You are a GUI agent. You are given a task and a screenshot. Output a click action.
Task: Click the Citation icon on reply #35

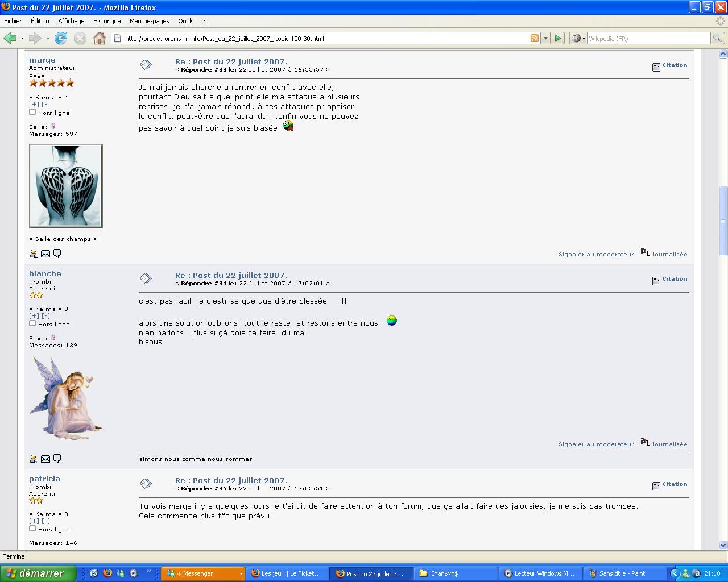[656, 485]
